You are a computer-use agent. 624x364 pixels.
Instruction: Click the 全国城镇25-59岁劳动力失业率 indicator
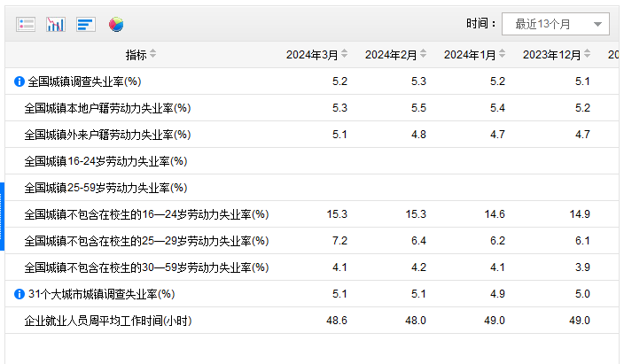[105, 188]
